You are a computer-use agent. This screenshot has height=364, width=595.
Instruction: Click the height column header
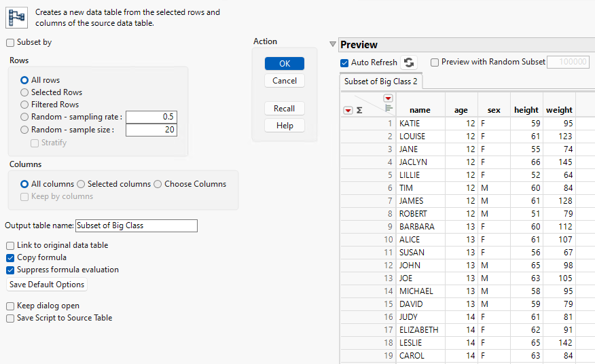tap(526, 110)
